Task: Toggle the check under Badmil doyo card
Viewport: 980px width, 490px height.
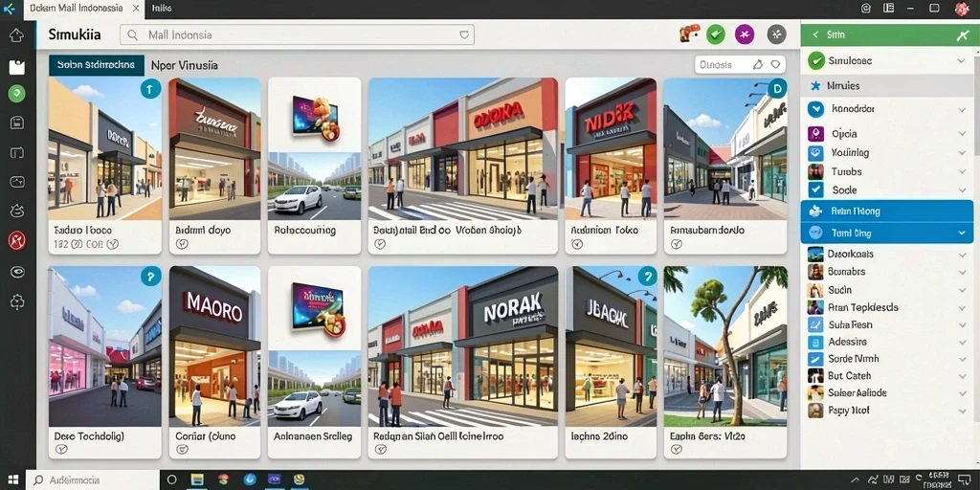Action: [182, 244]
